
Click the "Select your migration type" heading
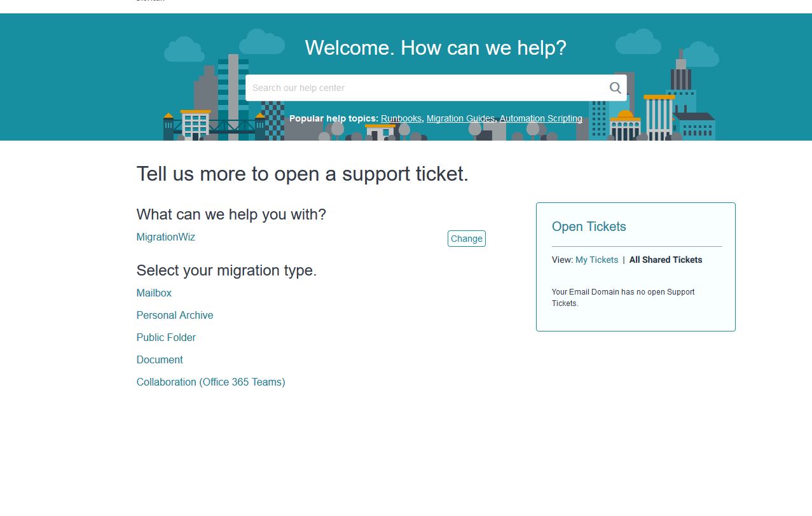[226, 271]
